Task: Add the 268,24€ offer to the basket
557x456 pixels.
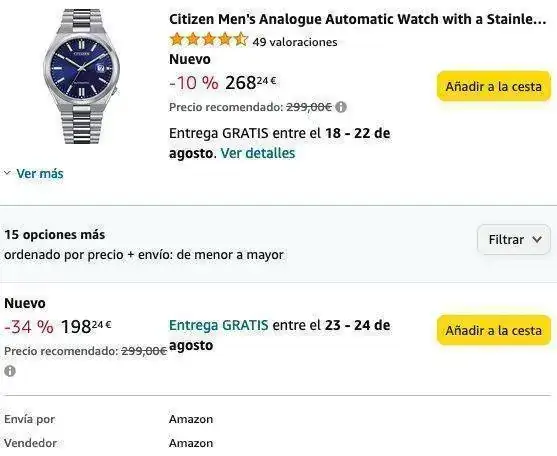Action: [x=494, y=86]
